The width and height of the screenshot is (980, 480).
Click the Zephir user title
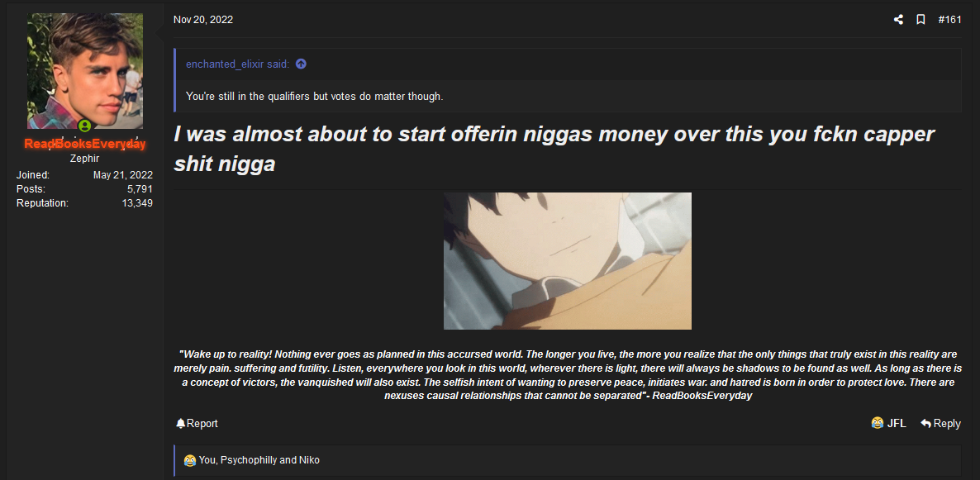tap(84, 159)
